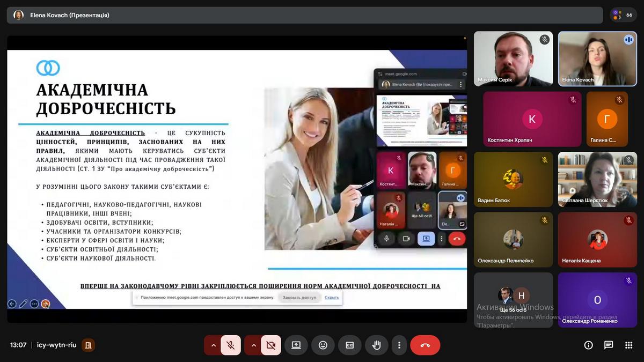This screenshot has width=644, height=362.
Task: Turn on the camera in the bottom toolbar
Action: (271, 345)
